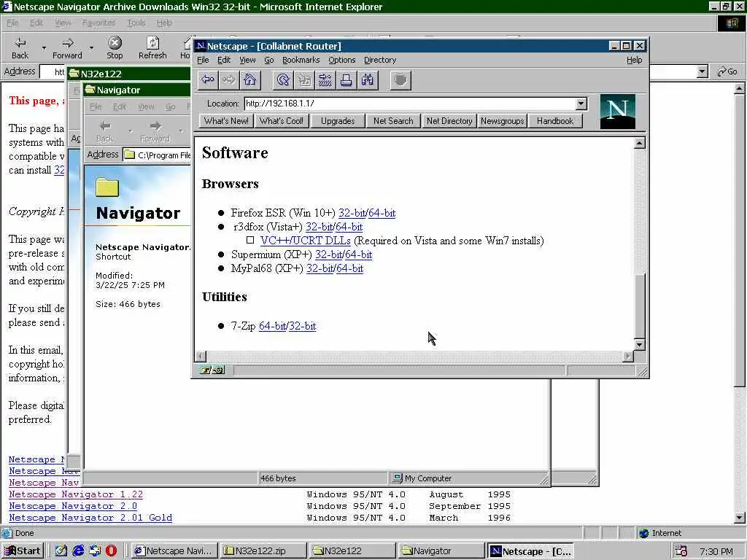Print the page using Netscape's printer icon
This screenshot has height=560, width=747.
pyautogui.click(x=346, y=79)
